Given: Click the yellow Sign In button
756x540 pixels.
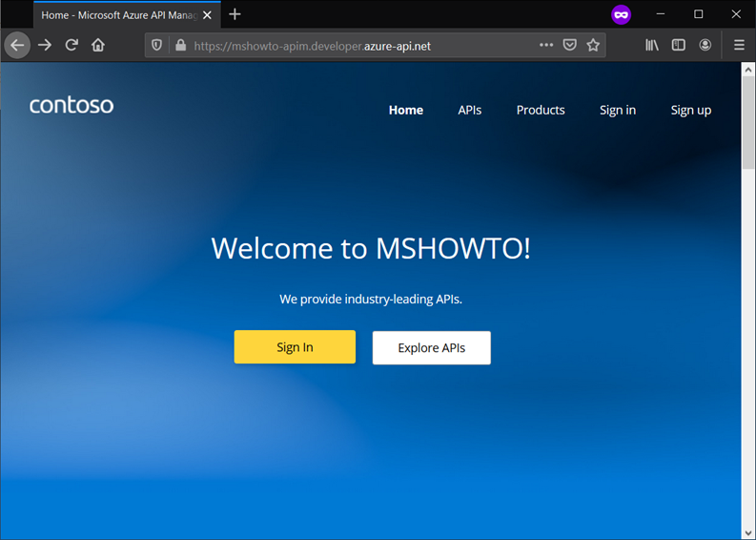Looking at the screenshot, I should pos(296,347).
